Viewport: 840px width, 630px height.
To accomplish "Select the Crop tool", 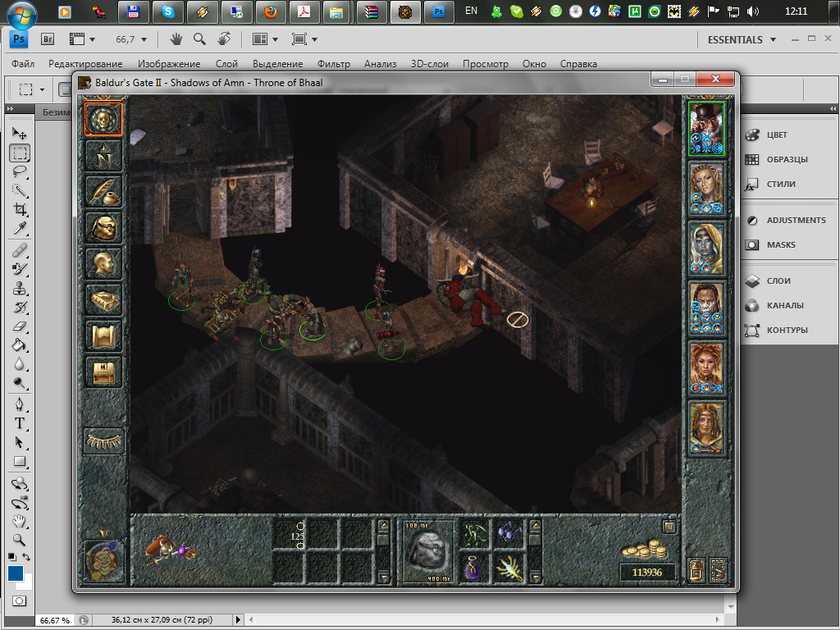I will tap(20, 209).
